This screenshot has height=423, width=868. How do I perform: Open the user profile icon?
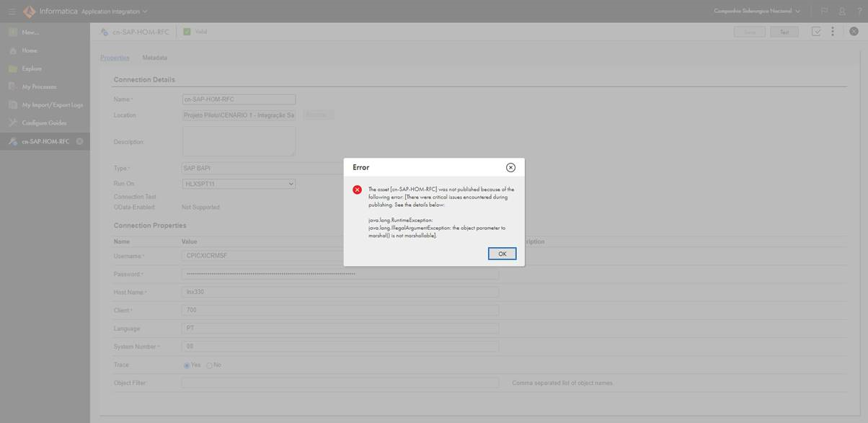[x=841, y=12]
